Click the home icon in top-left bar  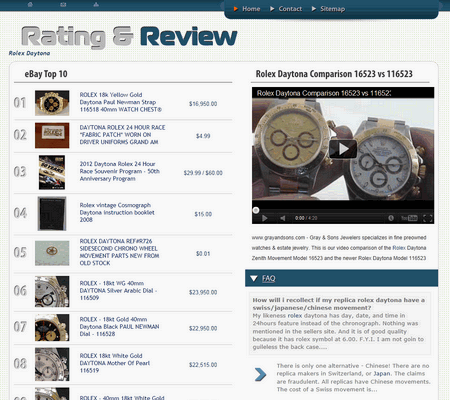pyautogui.click(x=30, y=4)
